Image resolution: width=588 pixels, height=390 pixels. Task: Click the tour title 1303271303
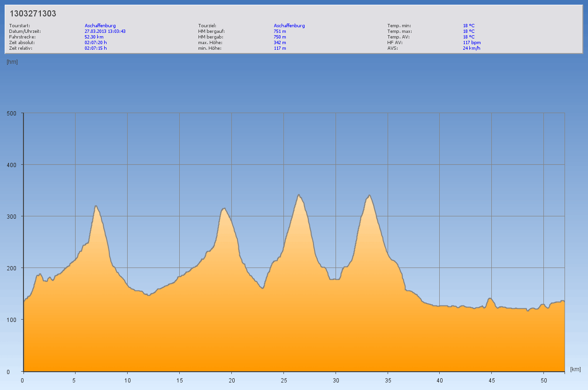click(33, 14)
